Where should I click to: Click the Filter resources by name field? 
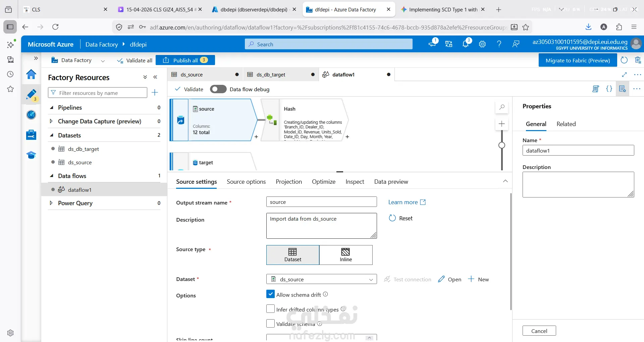[x=98, y=93]
